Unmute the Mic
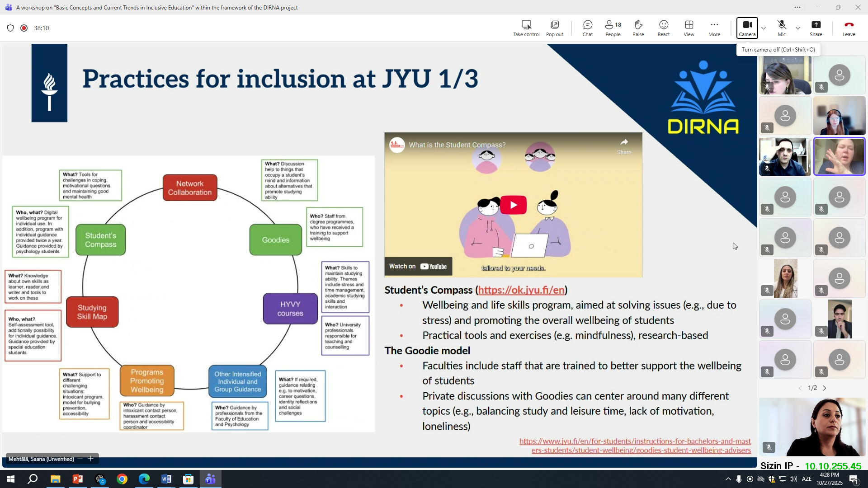 (781, 28)
